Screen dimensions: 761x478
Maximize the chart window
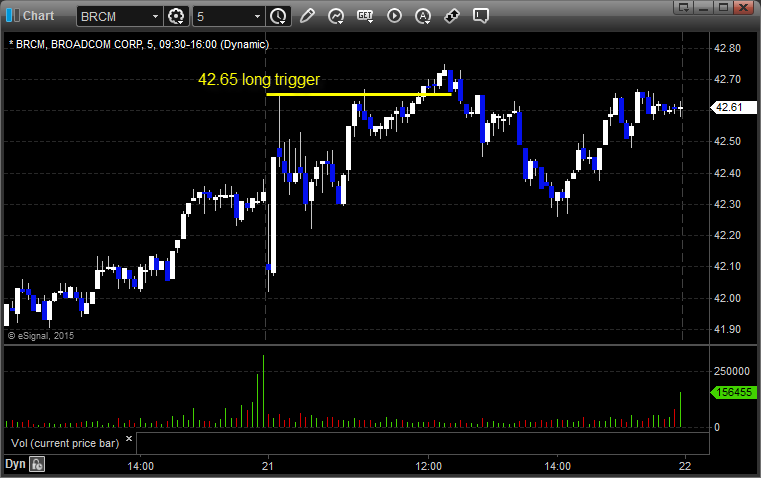[x=723, y=8]
